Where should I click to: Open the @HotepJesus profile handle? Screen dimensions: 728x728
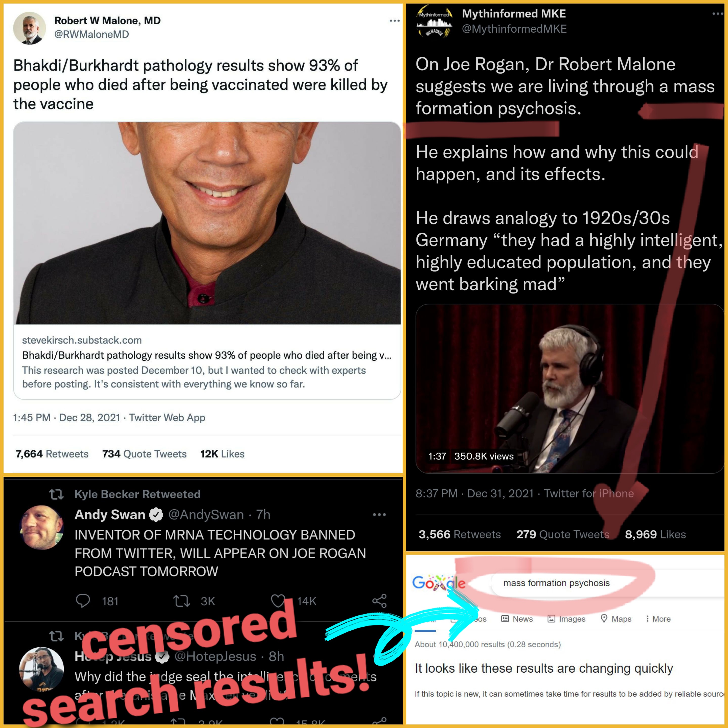tap(215, 656)
